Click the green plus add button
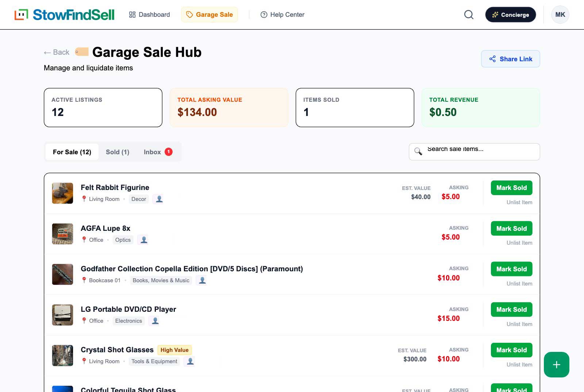 tap(556, 365)
